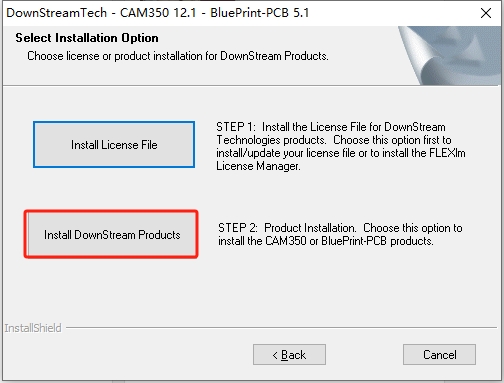Click the Choose license or product subtitle

(x=178, y=56)
